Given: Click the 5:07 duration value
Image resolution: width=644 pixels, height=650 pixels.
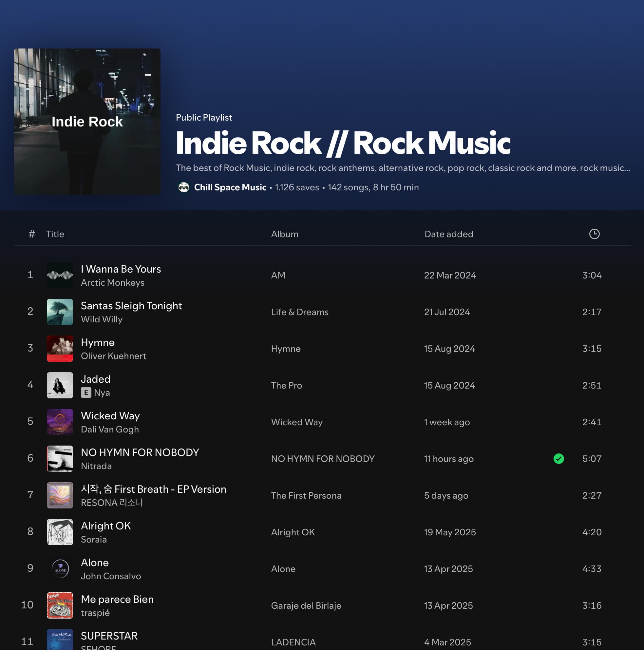Looking at the screenshot, I should tap(592, 459).
